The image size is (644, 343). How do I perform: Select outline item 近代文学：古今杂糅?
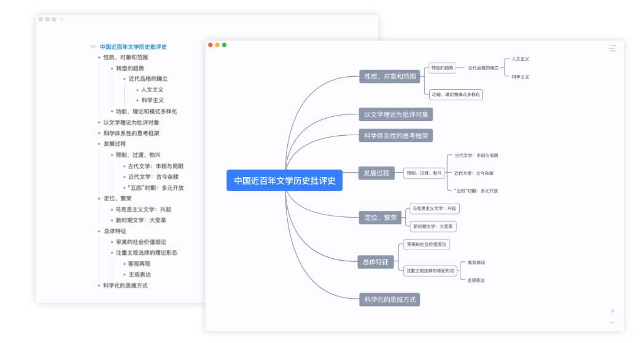153,177
